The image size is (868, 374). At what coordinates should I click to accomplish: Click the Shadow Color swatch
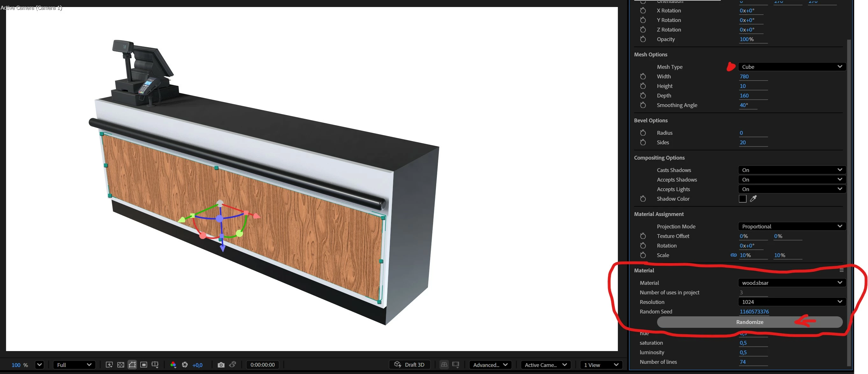(x=742, y=199)
